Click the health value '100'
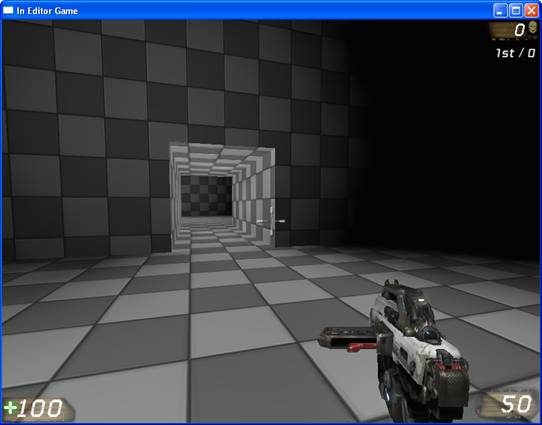Image resolution: width=542 pixels, height=425 pixels. (40, 408)
